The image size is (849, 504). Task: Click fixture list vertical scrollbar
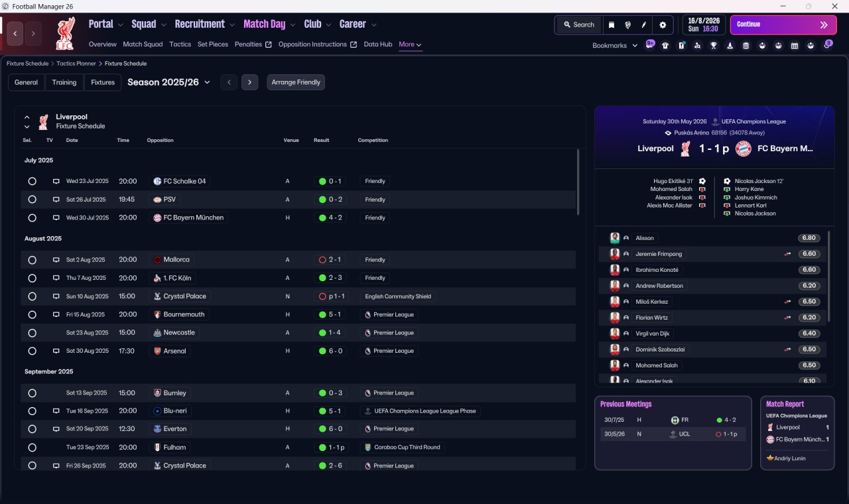coord(578,182)
